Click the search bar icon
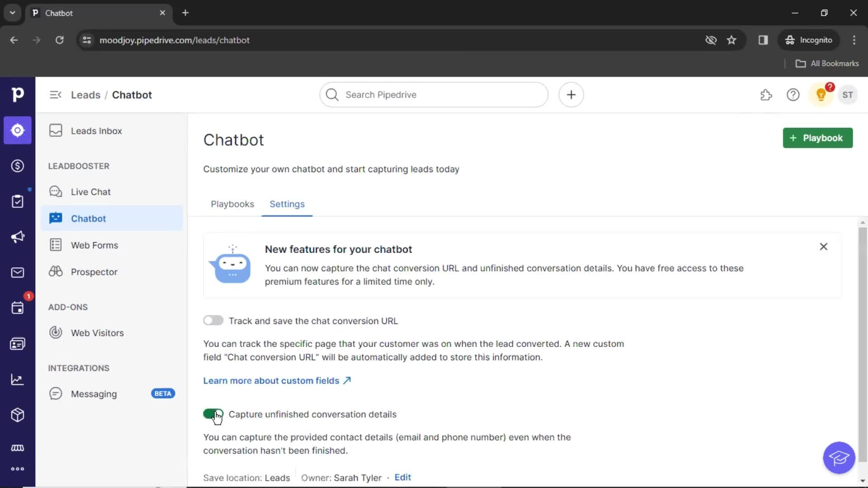 (331, 95)
